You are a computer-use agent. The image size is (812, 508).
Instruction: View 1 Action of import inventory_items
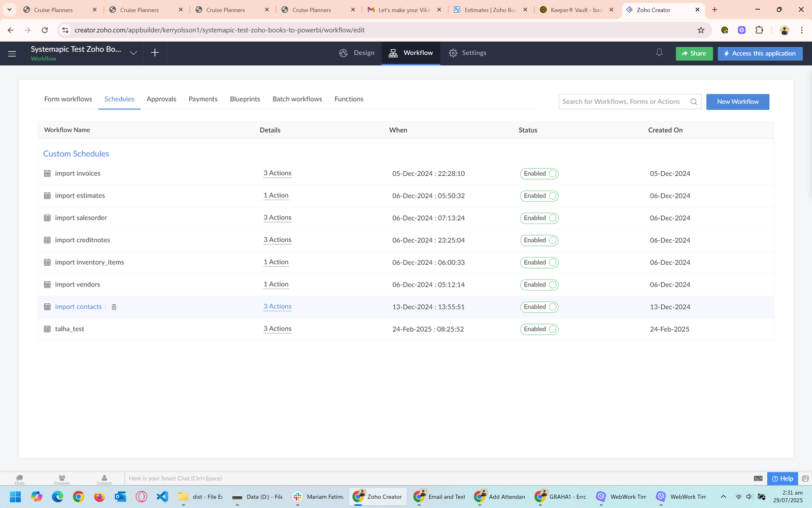[276, 262]
